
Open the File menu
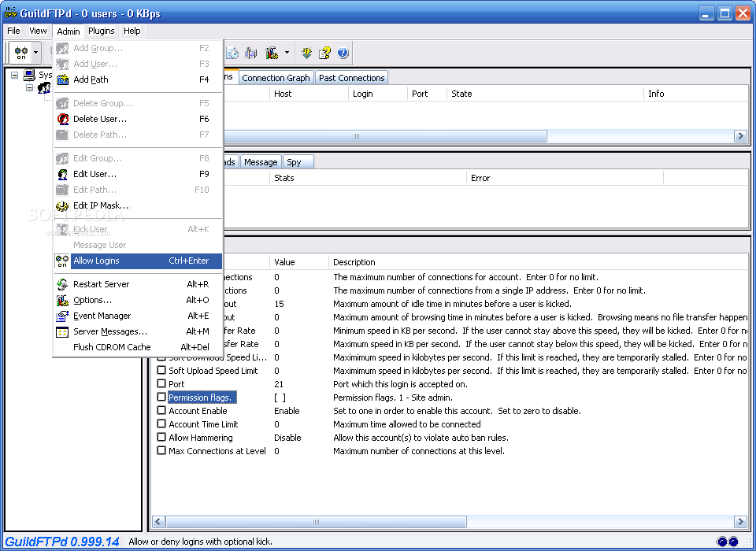[13, 31]
